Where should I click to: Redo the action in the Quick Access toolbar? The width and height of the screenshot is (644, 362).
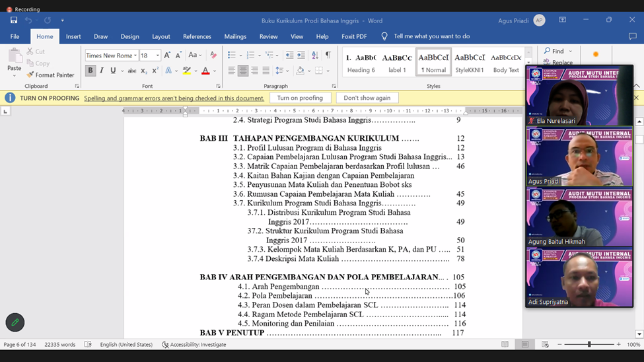point(48,20)
